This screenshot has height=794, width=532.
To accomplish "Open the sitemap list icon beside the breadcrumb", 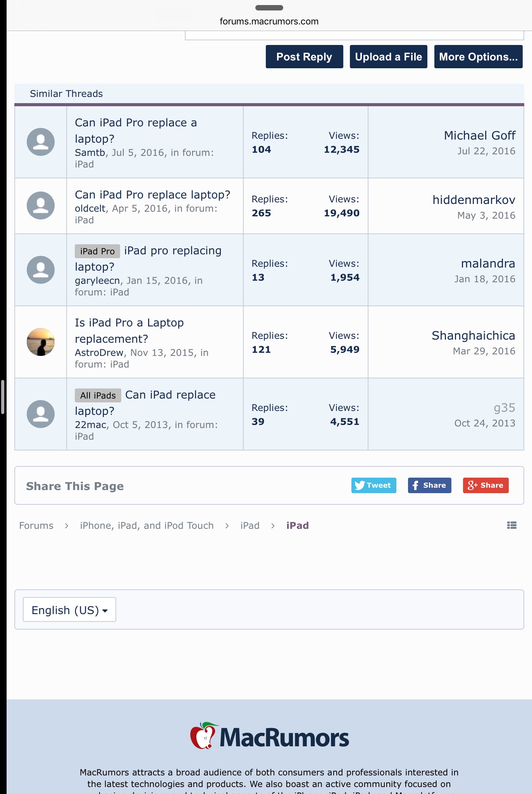I will tap(511, 525).
